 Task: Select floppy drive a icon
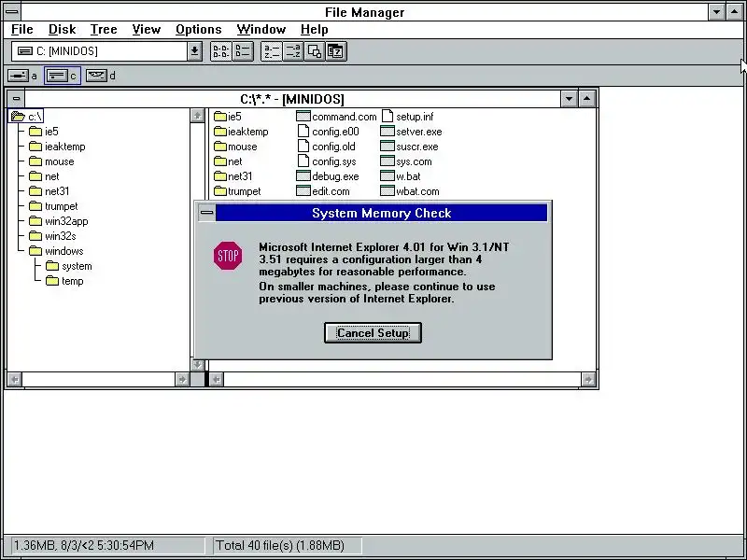18,76
